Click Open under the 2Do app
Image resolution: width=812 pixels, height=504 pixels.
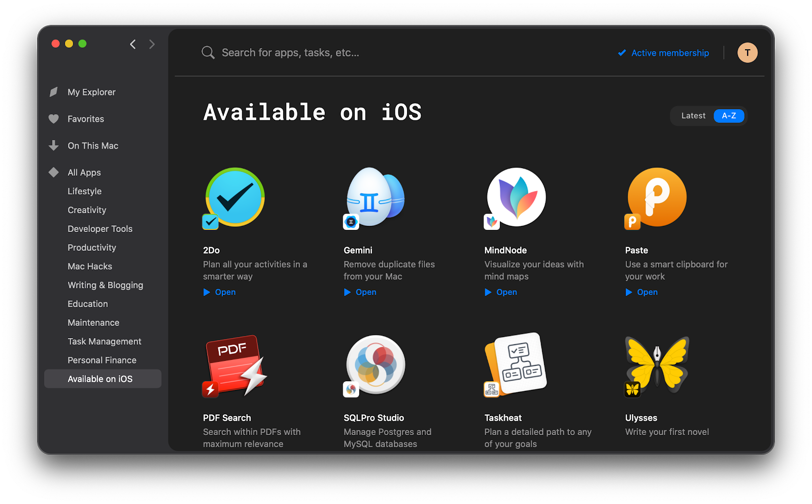click(x=225, y=292)
